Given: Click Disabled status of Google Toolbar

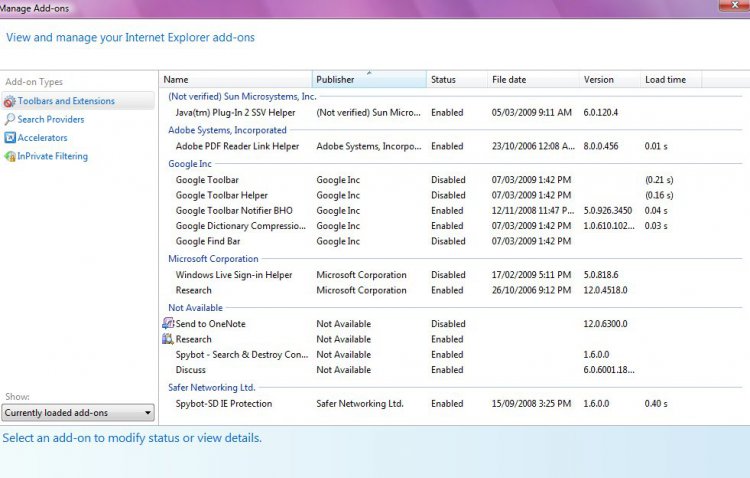Looking at the screenshot, I should tap(448, 180).
